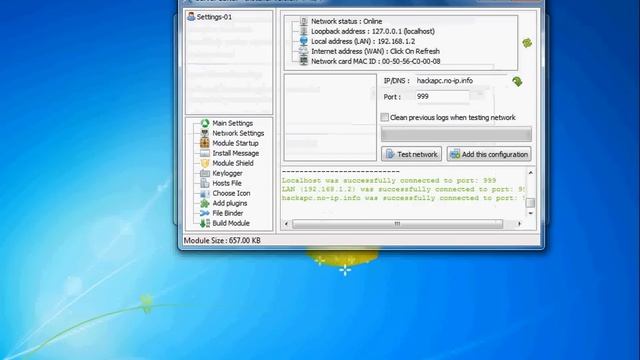Click the log scroll left arrow
Image resolution: width=640 pixels, height=360 pixels.
[x=286, y=224]
